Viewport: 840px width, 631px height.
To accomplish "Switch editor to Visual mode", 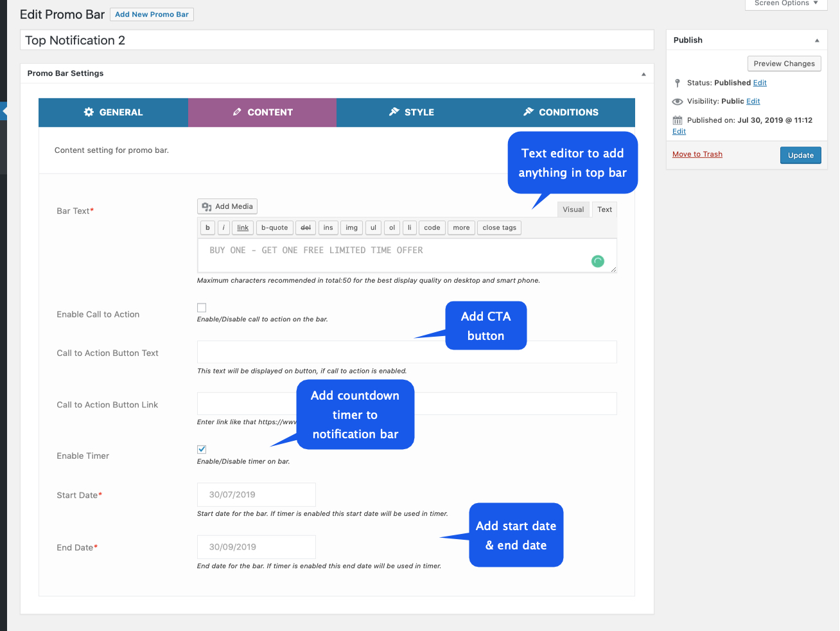I will [x=573, y=209].
